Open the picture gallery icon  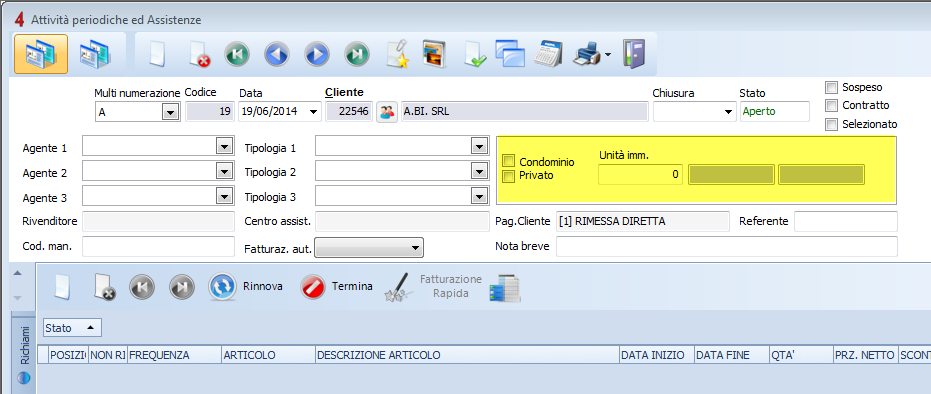(x=434, y=54)
